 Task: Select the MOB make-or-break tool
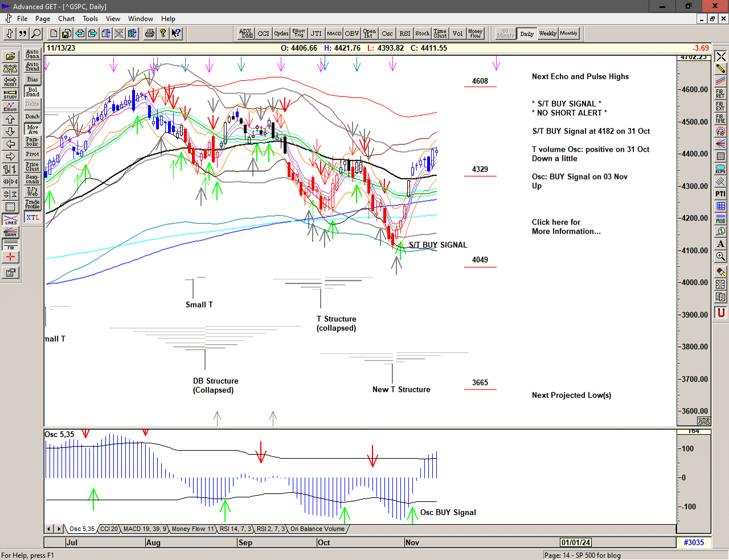point(720,219)
